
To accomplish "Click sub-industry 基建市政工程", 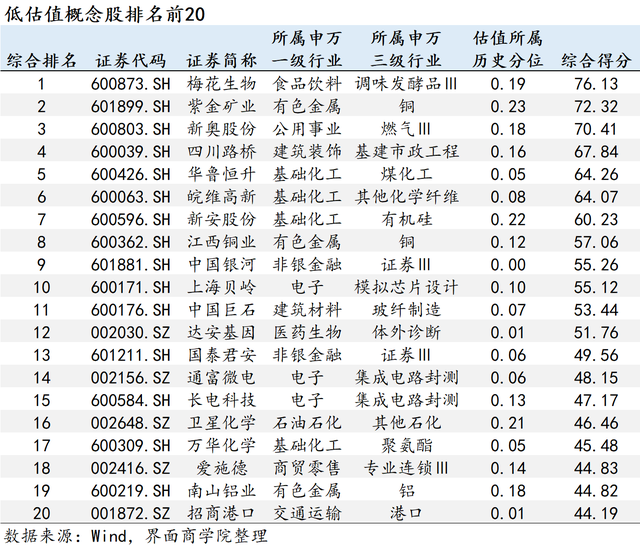I will (407, 152).
